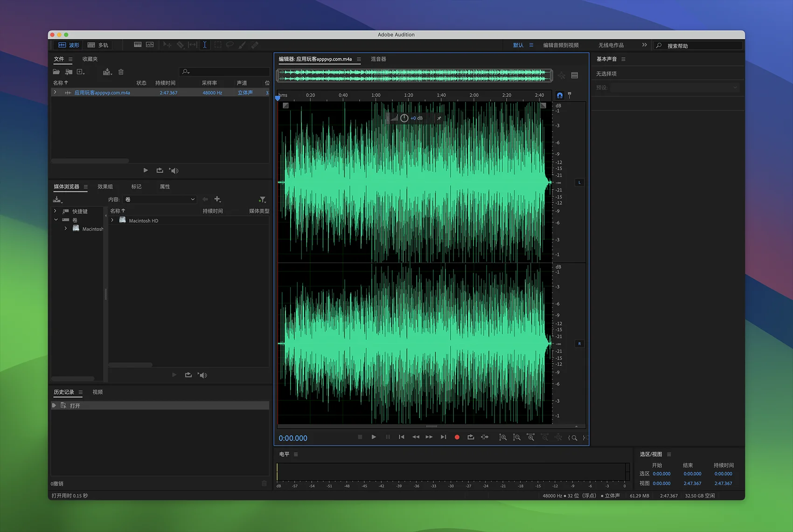Screen dimensions: 793x532
Task: Show the spectral pitch display
Action: point(150,45)
